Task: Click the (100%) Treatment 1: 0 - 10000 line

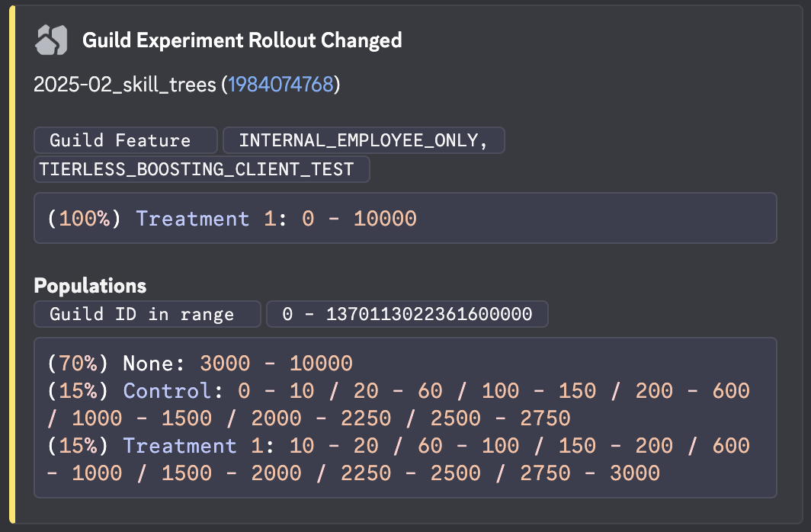Action: [232, 219]
